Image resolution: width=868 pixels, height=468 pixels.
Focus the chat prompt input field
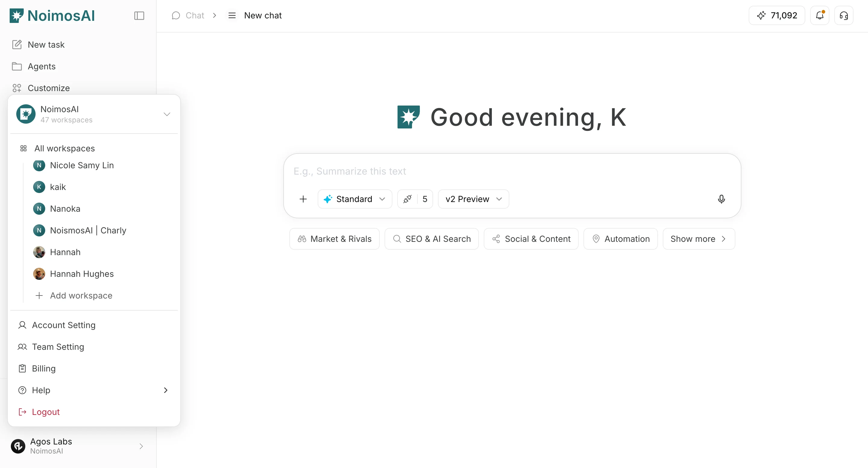click(512, 171)
